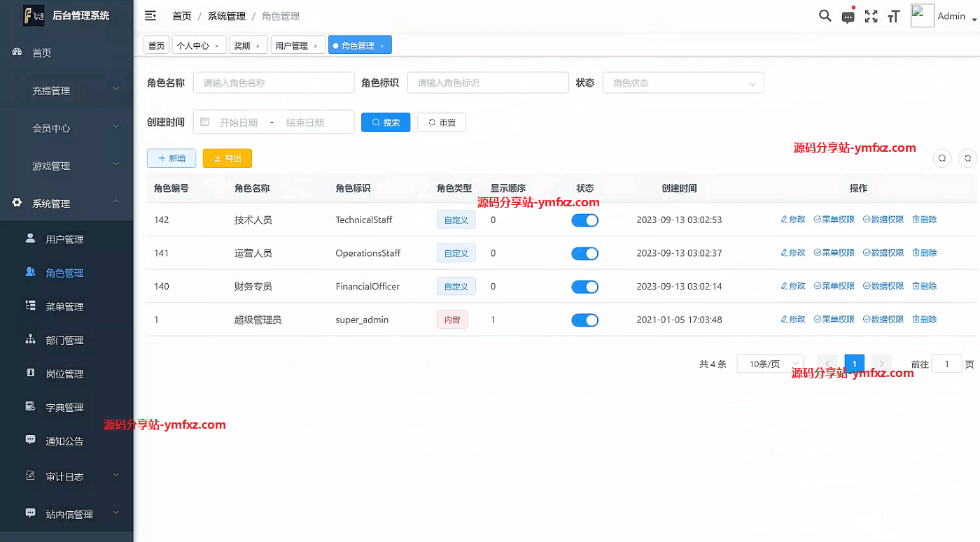Disable the 技术人员 role status switch
Image resolution: width=980 pixels, height=542 pixels.
tap(584, 220)
